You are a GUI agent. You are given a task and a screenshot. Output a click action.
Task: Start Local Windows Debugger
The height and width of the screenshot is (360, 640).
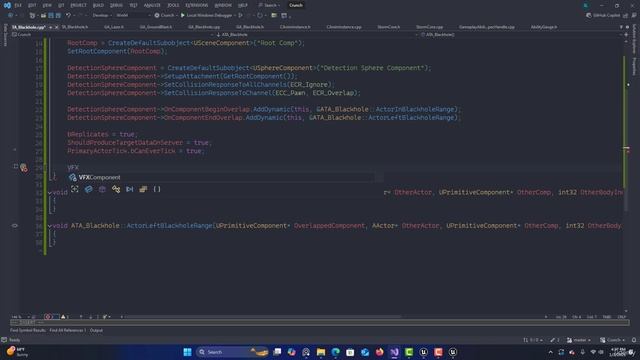click(x=206, y=16)
